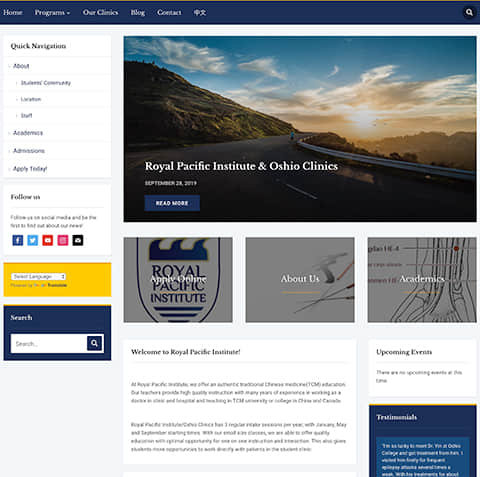
Task: Open the Academics image tile
Action: click(x=422, y=280)
